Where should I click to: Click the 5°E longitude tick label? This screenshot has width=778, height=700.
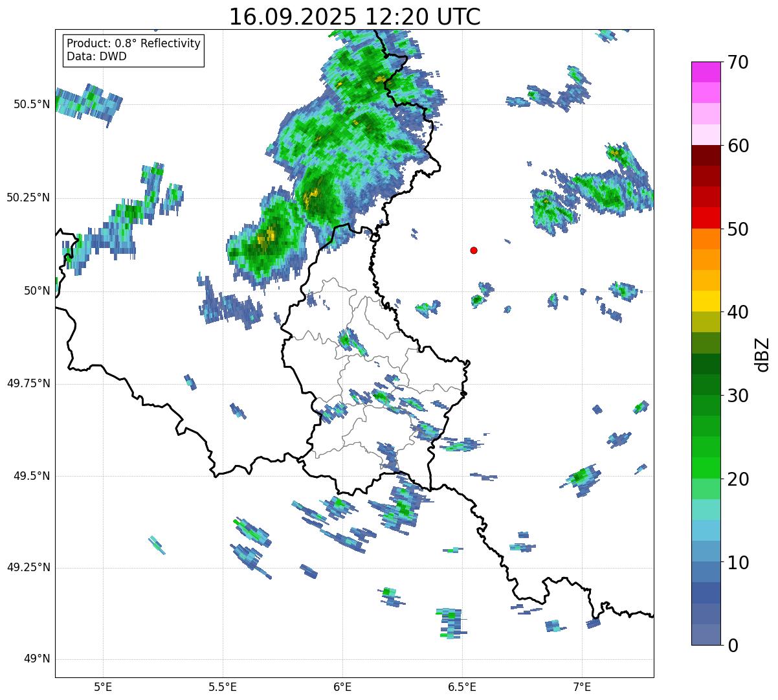103,687
